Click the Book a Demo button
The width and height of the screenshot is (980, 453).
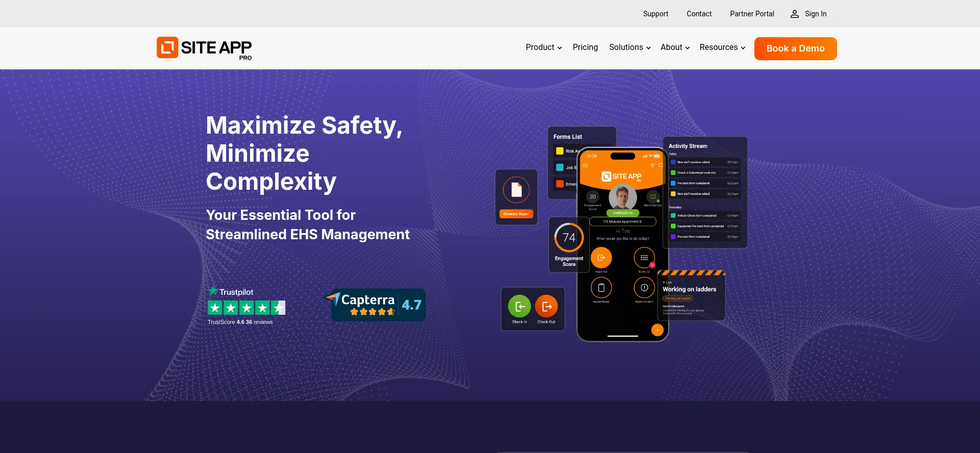coord(795,48)
